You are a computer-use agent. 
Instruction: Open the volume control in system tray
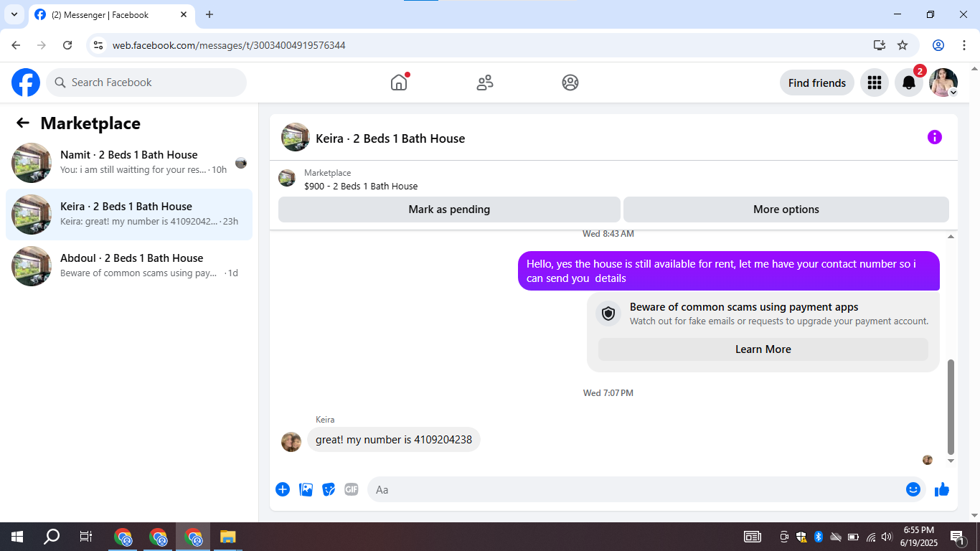click(x=887, y=537)
